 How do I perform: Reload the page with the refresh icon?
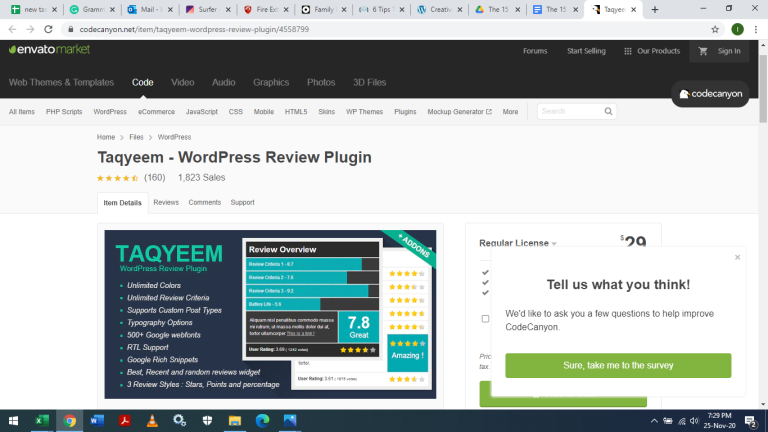[48, 29]
